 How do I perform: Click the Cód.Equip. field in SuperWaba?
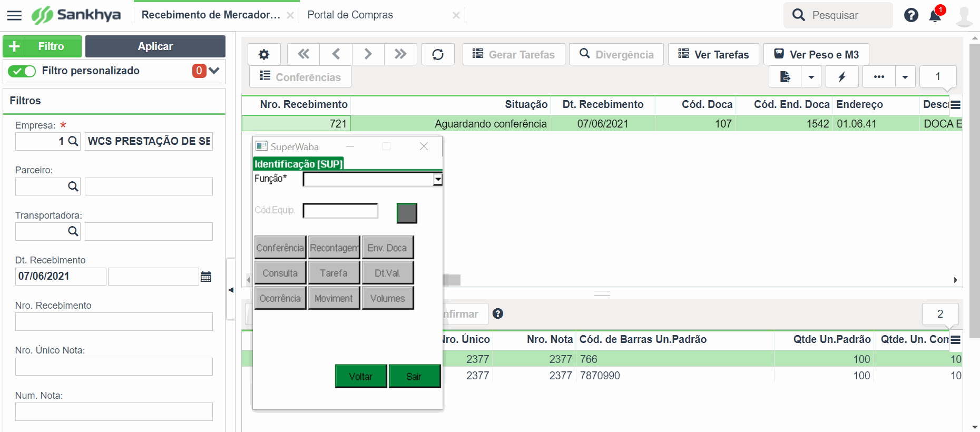click(340, 211)
